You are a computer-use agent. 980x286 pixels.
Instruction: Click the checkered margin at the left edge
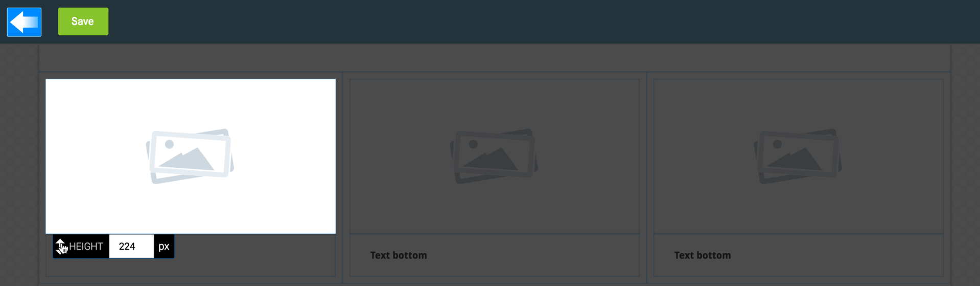19,165
